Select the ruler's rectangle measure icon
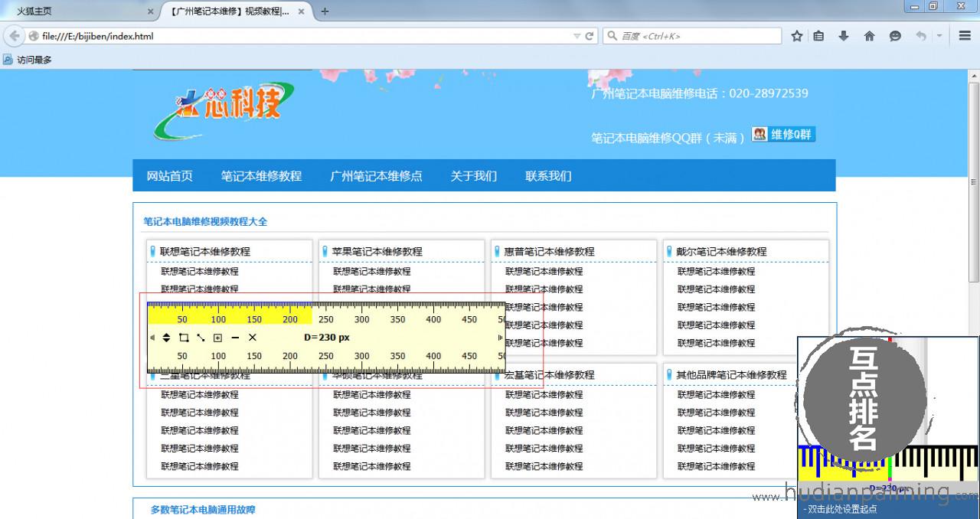 click(x=184, y=338)
